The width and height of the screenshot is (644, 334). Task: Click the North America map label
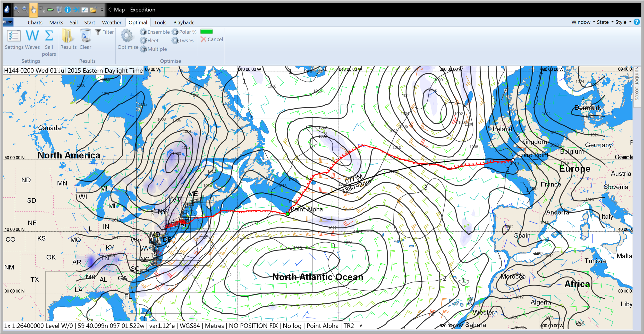(x=69, y=155)
